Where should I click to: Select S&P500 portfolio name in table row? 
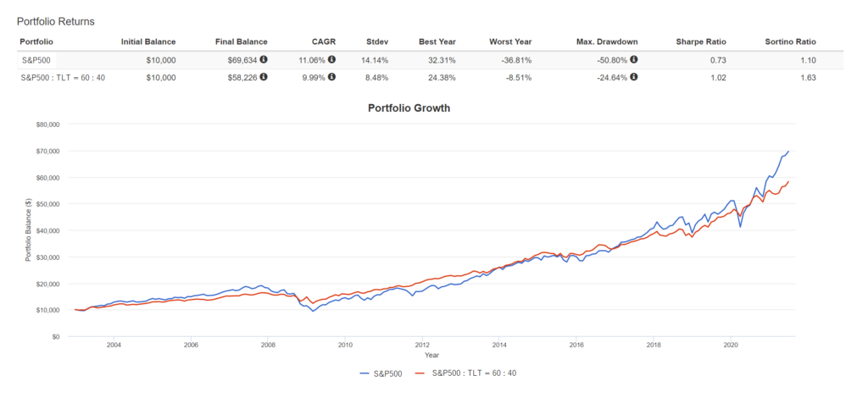point(36,59)
